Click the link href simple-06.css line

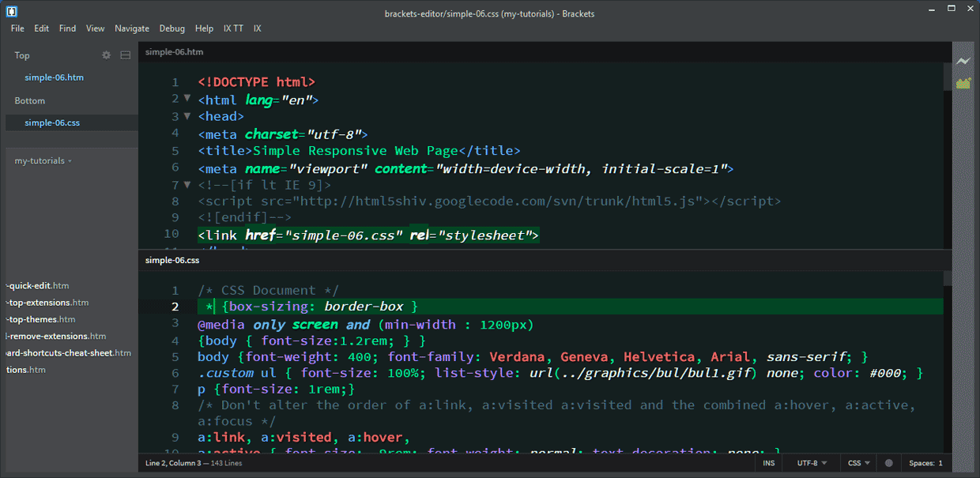[x=368, y=235]
